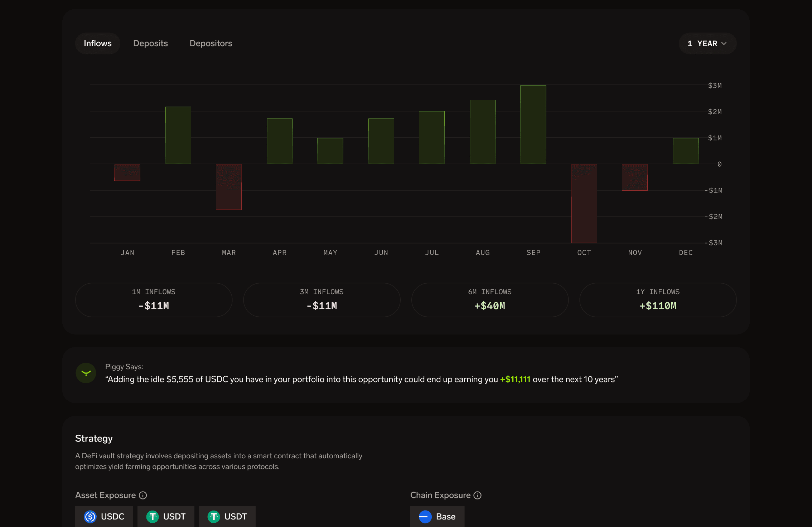Screen dimensions: 812x527
Task: Switch to the Deposits tab
Action: (x=150, y=43)
